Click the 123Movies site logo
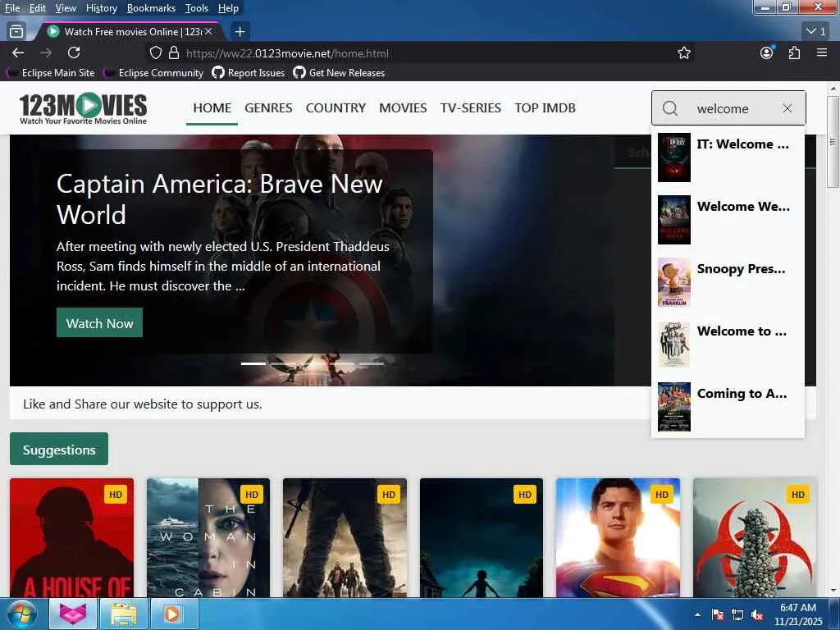 (x=83, y=109)
